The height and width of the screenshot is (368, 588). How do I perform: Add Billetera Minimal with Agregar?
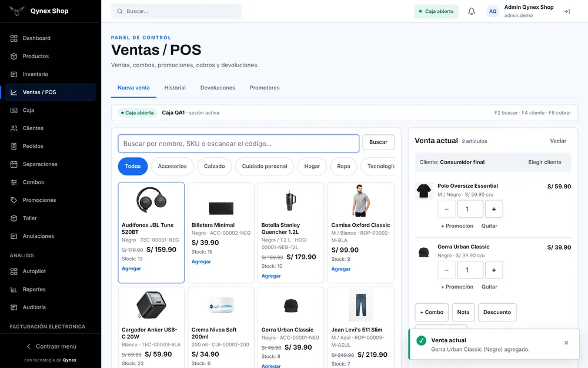[201, 262]
